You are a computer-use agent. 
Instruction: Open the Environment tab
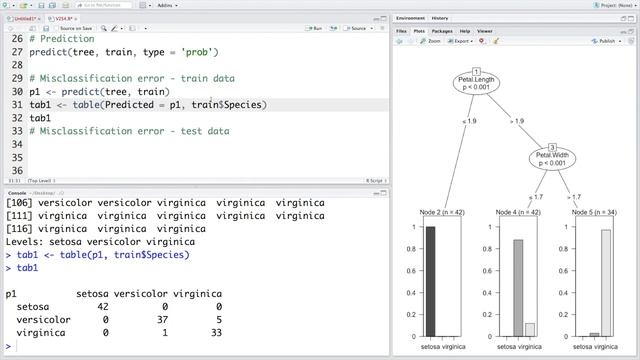[410, 18]
